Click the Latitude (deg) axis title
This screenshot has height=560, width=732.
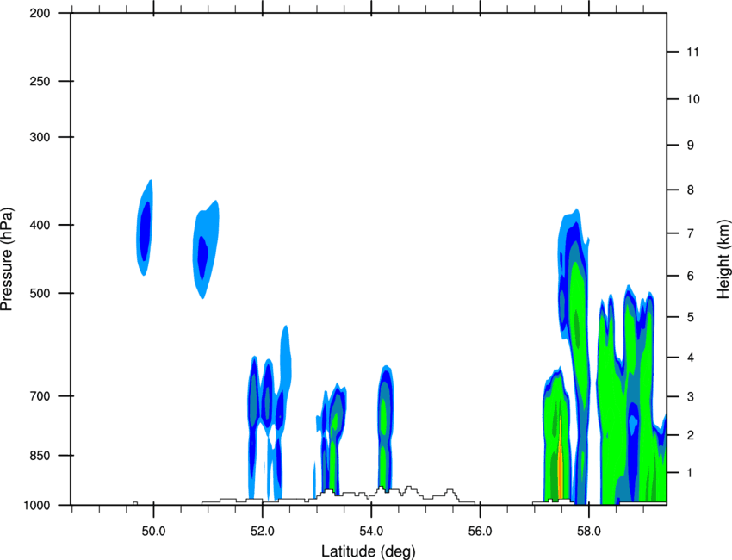(x=368, y=551)
